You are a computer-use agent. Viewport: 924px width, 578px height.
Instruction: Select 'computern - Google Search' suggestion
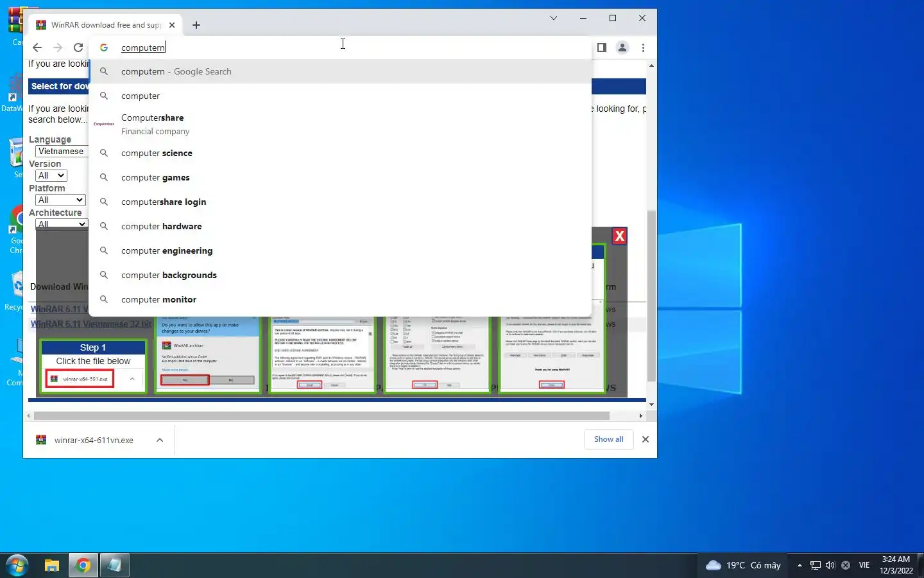coord(341,71)
